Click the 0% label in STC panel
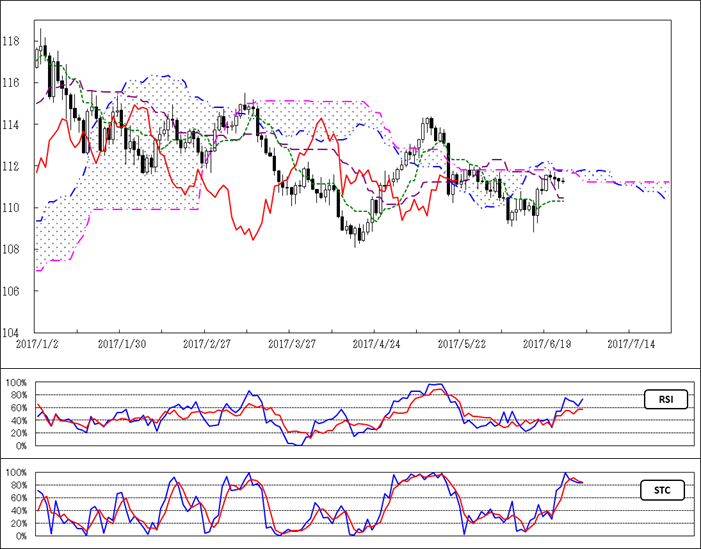Image resolution: width=701 pixels, height=549 pixels. click(x=21, y=536)
